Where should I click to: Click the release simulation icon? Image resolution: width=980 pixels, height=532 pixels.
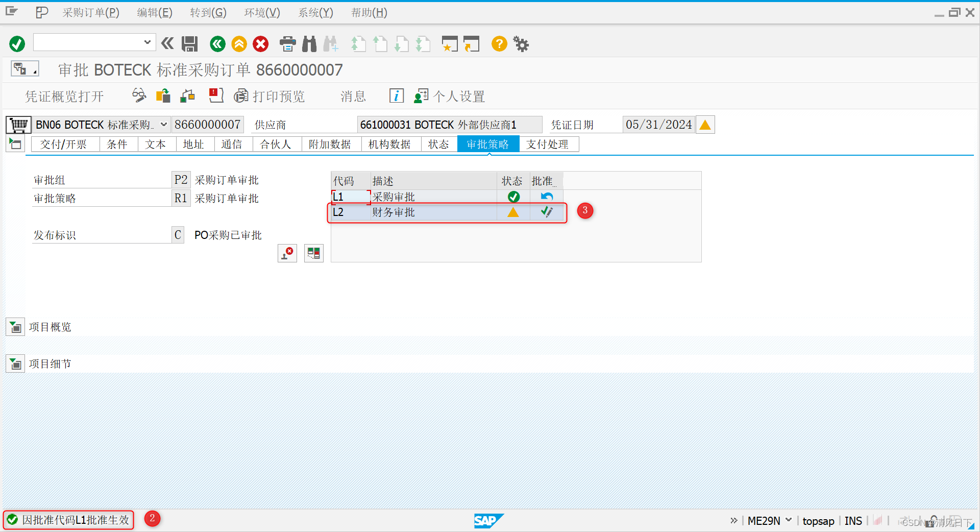pyautogui.click(x=314, y=253)
